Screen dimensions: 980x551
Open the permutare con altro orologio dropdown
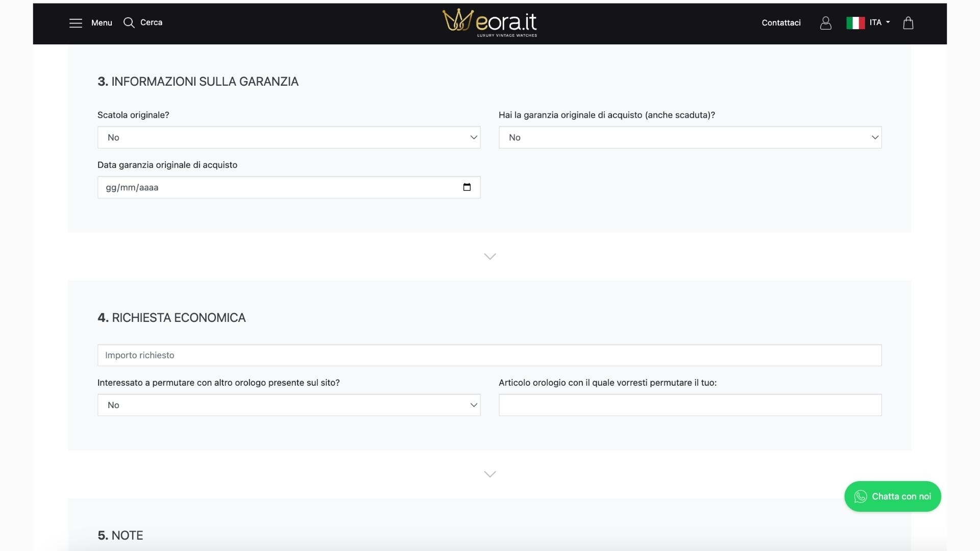289,405
